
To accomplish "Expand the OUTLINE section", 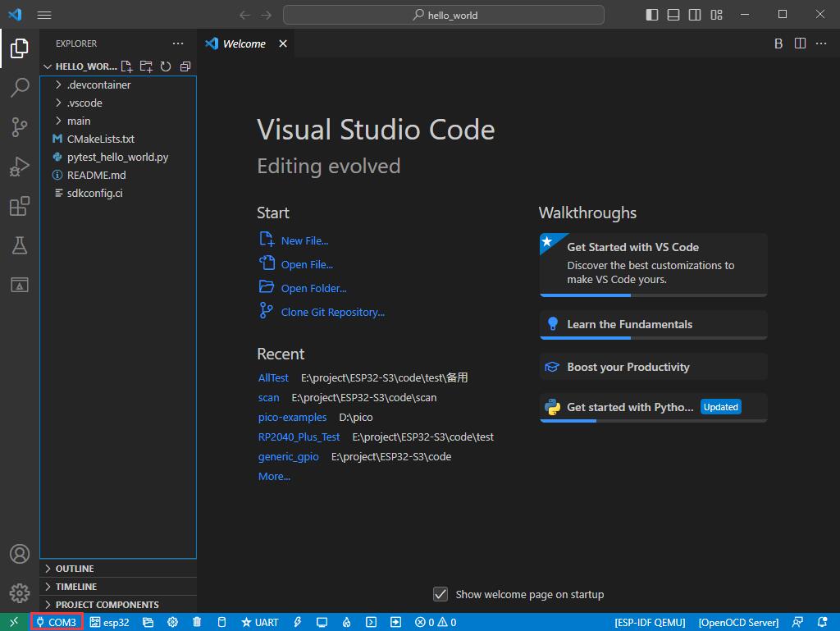I will click(x=74, y=569).
